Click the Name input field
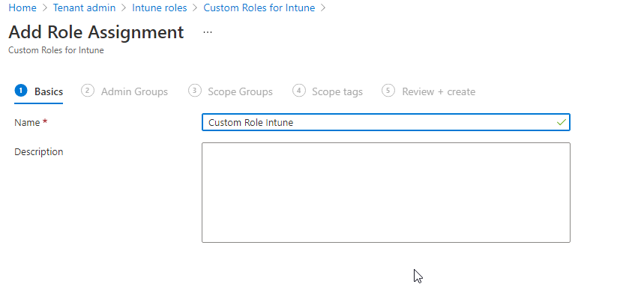 click(x=385, y=122)
